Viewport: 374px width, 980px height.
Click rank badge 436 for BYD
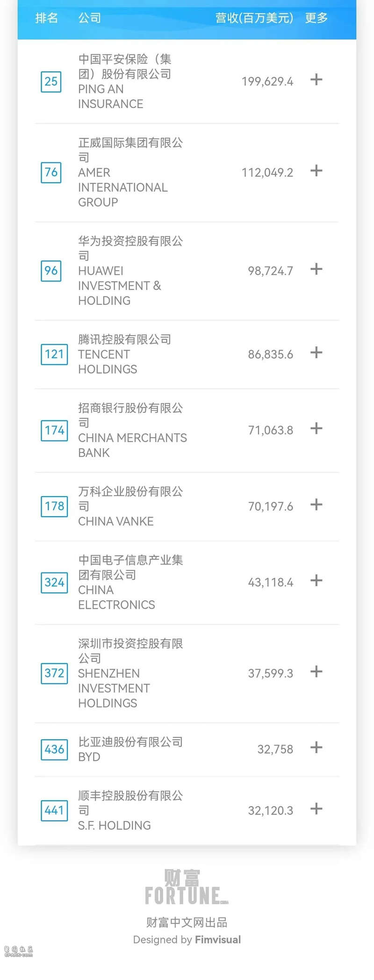click(x=54, y=749)
